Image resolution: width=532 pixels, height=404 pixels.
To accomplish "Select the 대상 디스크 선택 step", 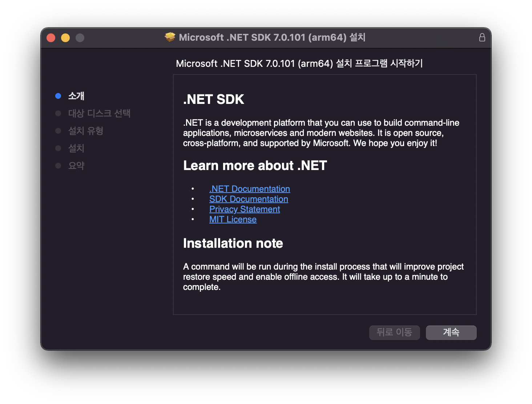I will 99,113.
